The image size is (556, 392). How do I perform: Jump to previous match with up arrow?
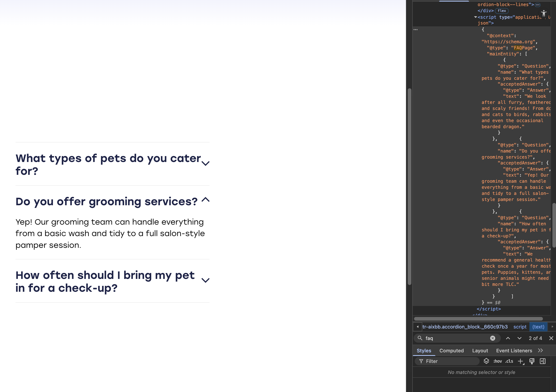point(508,338)
